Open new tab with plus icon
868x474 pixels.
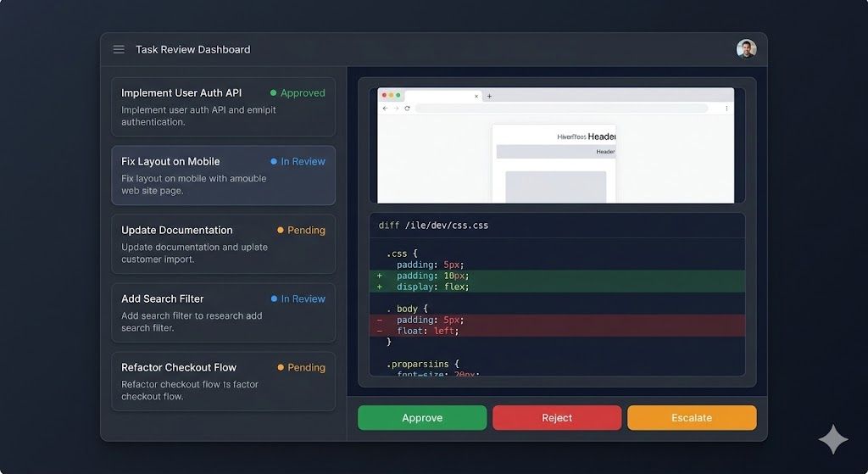pos(489,96)
